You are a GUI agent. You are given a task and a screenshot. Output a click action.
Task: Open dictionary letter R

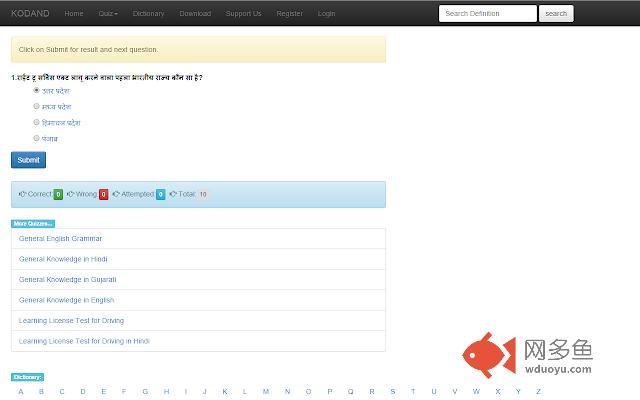(372, 391)
